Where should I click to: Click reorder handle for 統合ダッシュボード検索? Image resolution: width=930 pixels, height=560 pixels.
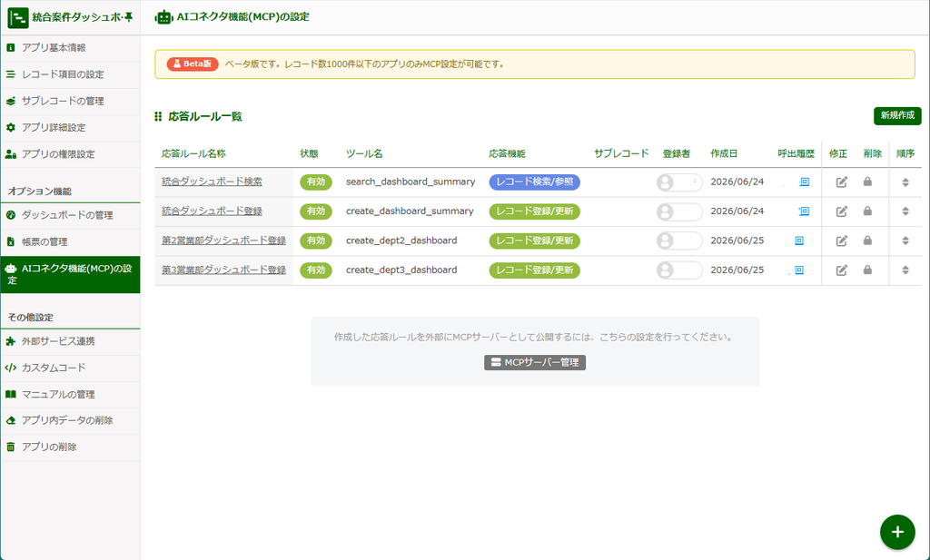pos(905,182)
